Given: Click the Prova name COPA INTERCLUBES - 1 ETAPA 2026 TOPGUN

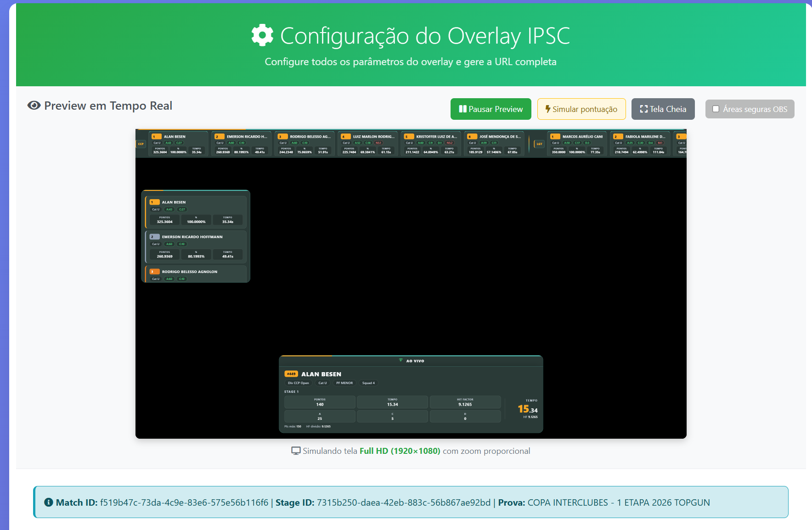Looking at the screenshot, I should [x=619, y=502].
